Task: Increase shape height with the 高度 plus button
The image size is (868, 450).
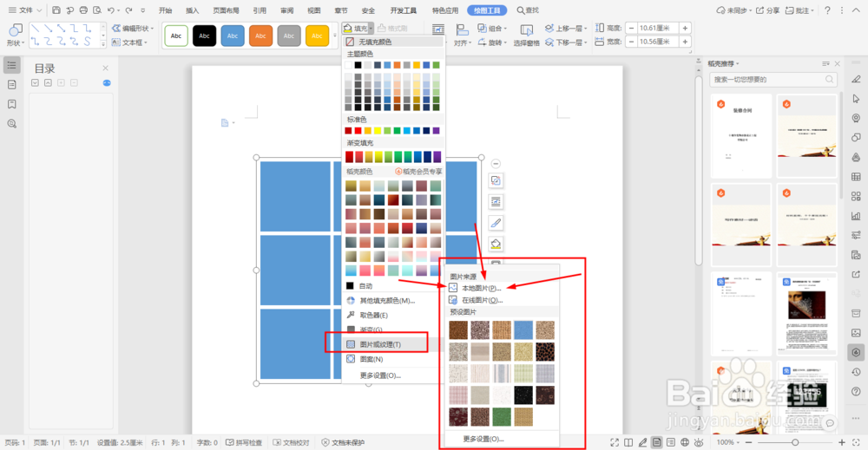Action: [x=685, y=29]
